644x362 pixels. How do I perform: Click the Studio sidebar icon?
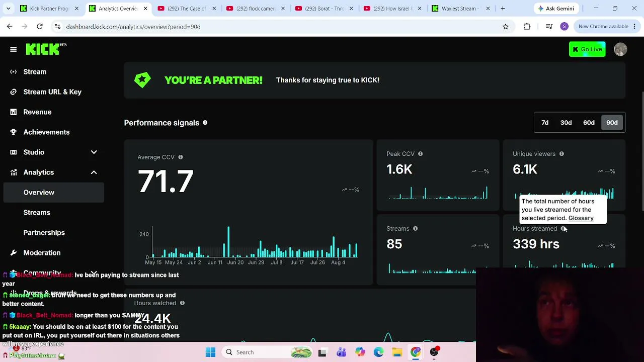pyautogui.click(x=14, y=152)
